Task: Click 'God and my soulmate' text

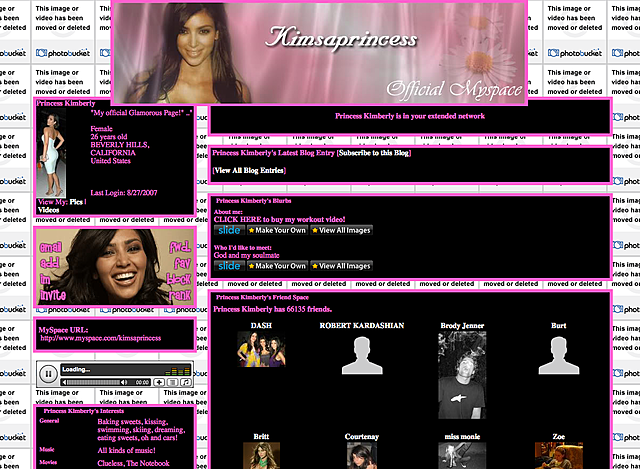Action: click(x=247, y=255)
